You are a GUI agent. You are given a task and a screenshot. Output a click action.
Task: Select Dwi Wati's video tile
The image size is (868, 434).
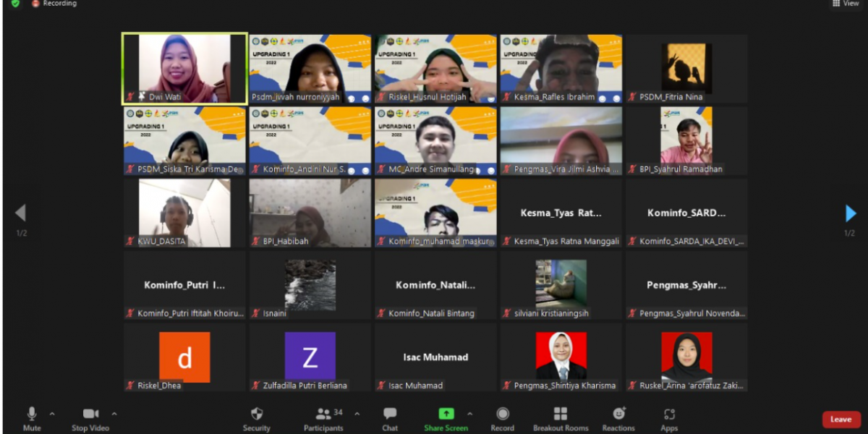184,68
